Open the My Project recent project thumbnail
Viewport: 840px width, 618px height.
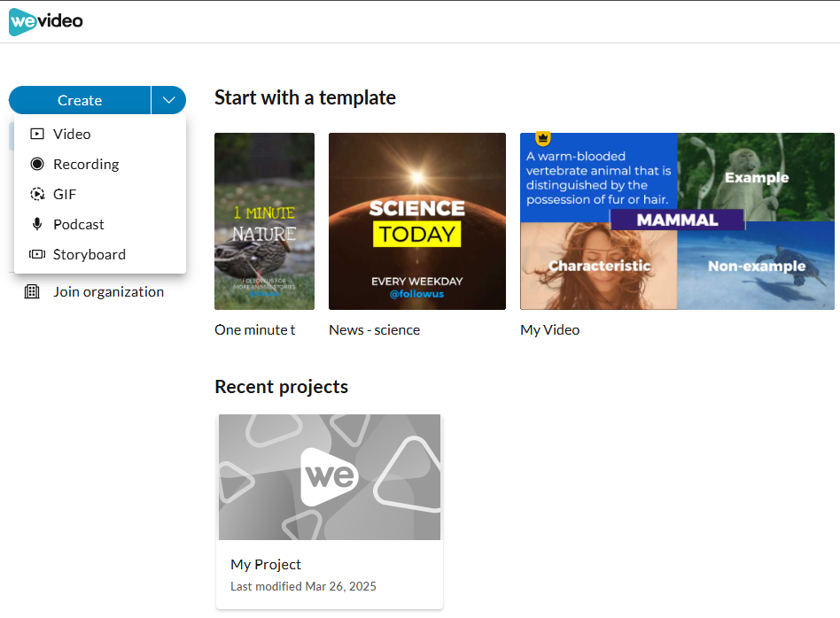tap(329, 476)
